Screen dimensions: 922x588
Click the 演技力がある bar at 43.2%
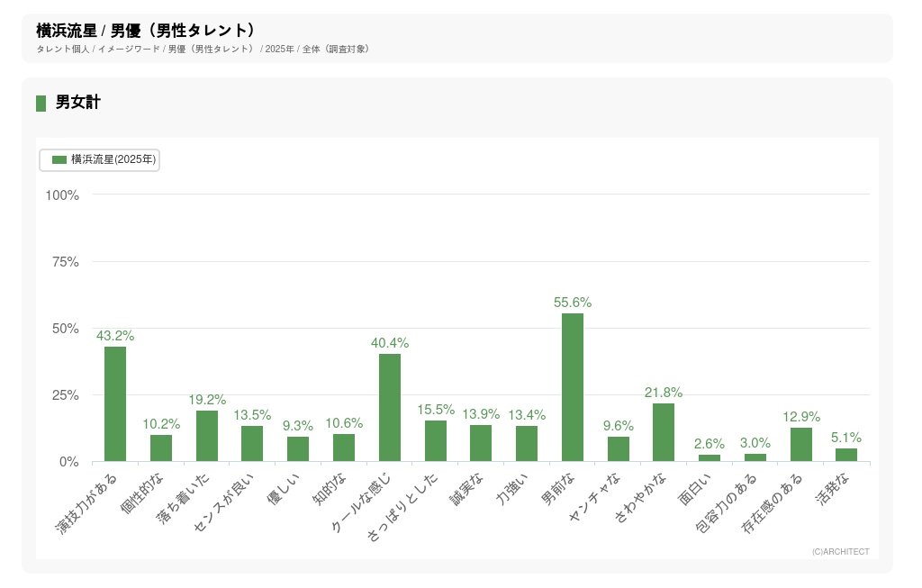(x=115, y=404)
